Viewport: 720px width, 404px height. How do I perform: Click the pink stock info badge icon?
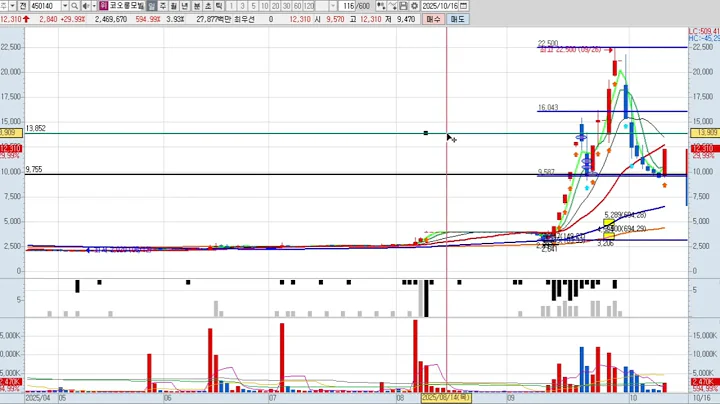point(103,6)
